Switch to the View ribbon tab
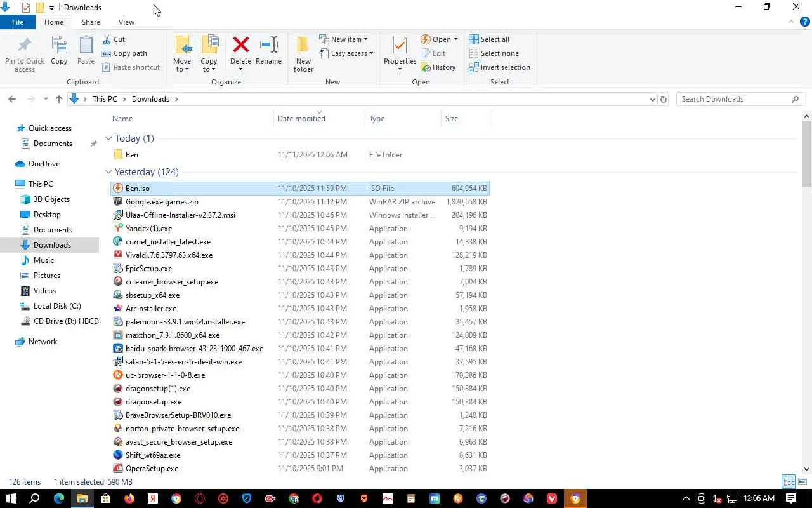Viewport: 812px width, 508px height. pyautogui.click(x=126, y=22)
